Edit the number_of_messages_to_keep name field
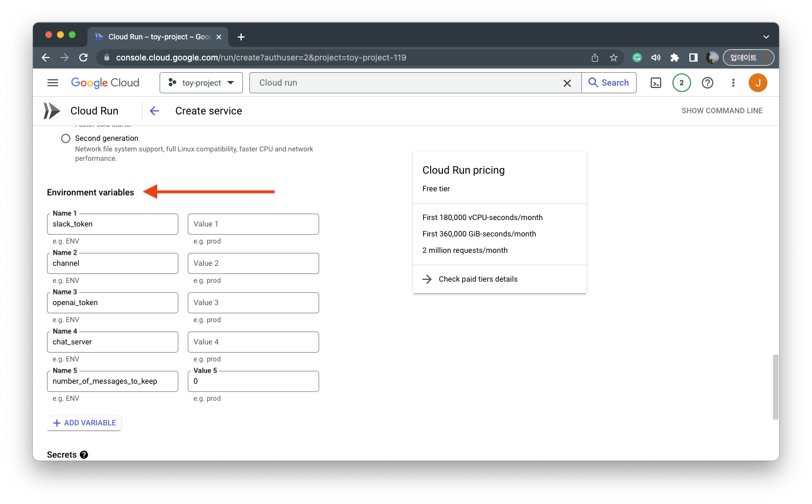 (113, 381)
